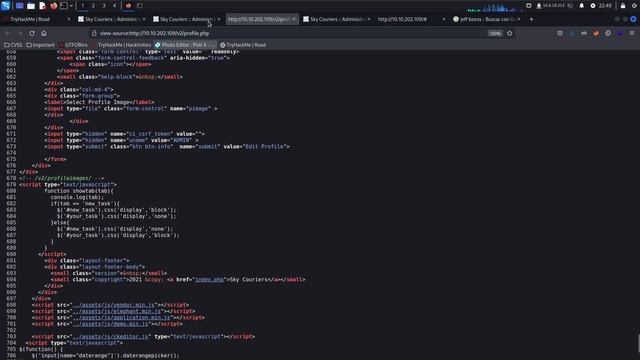Open a new browser tab
Viewport: 640px width, 360px height.
pyautogui.click(x=531, y=19)
